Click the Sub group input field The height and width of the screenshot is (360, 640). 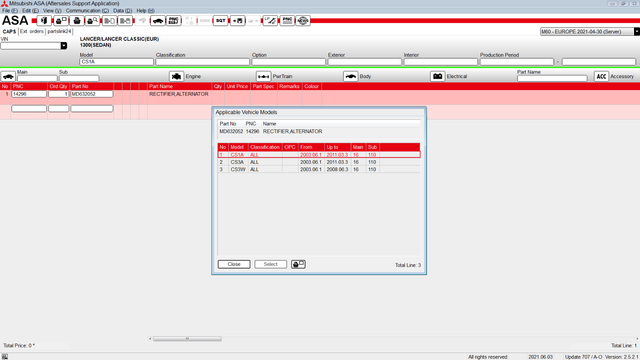pyautogui.click(x=79, y=78)
